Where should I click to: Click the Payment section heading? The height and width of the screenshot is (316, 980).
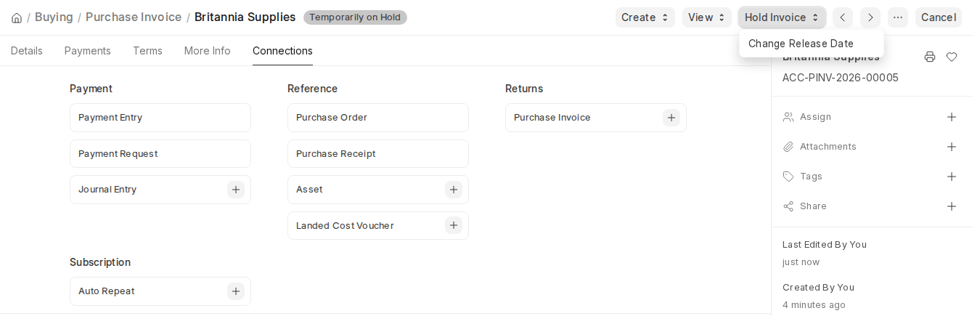coord(91,89)
